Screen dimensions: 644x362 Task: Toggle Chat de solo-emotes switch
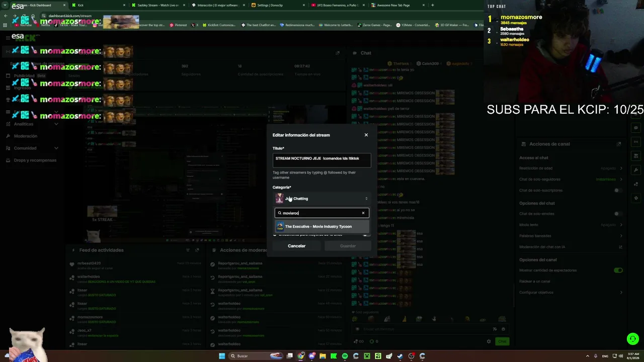(618, 214)
